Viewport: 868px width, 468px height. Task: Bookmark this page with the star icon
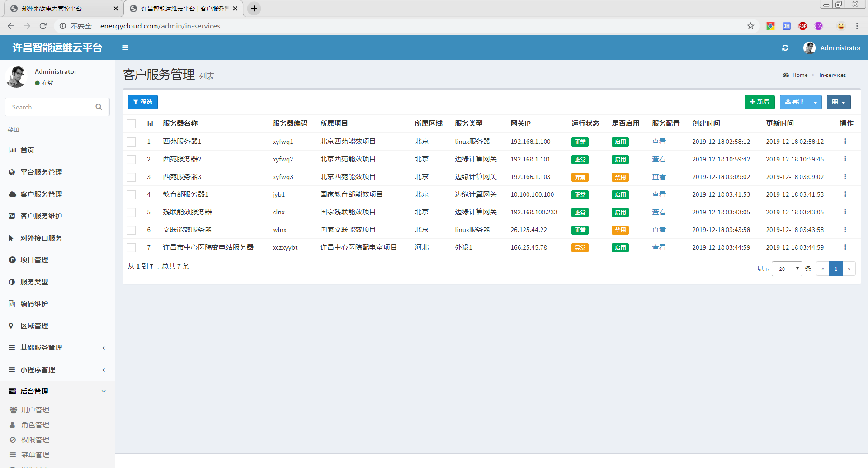pyautogui.click(x=750, y=26)
